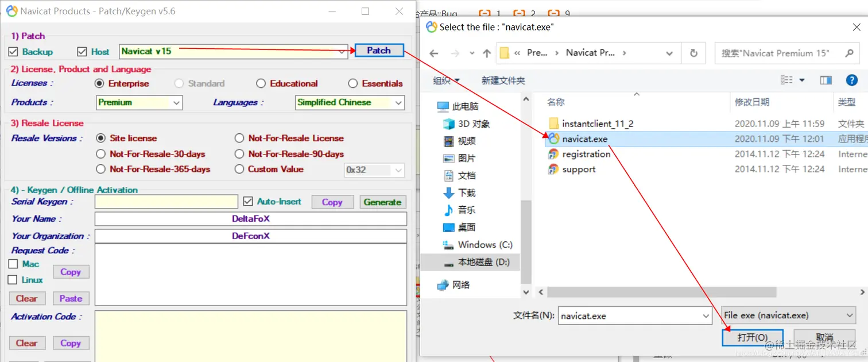
Task: Expand the address bar path dropdown
Action: click(x=669, y=53)
